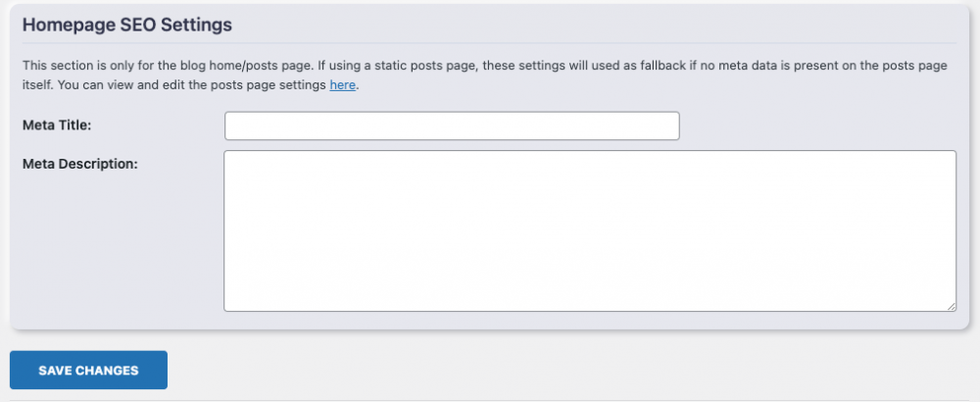Click the "Meta Title:" label
The image size is (980, 402).
coord(56,125)
